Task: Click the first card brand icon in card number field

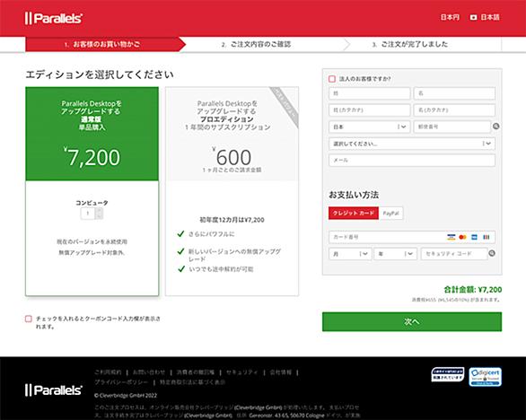Action: point(451,237)
